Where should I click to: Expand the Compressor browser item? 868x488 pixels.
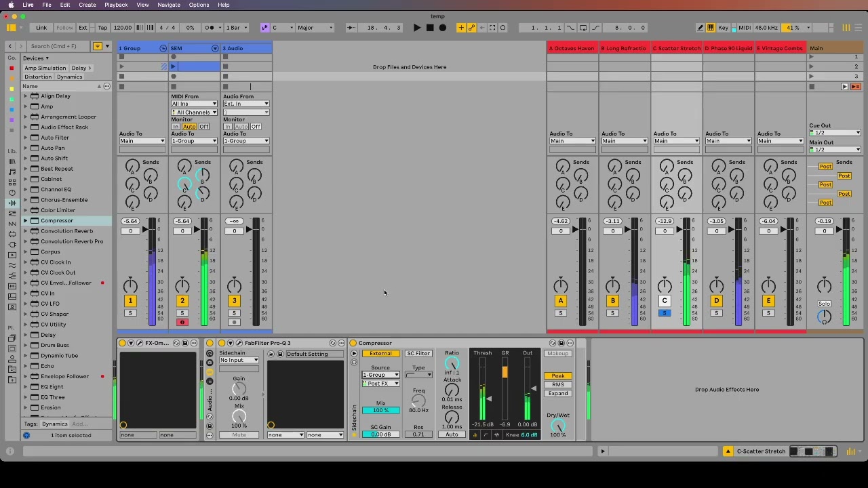[26, 221]
